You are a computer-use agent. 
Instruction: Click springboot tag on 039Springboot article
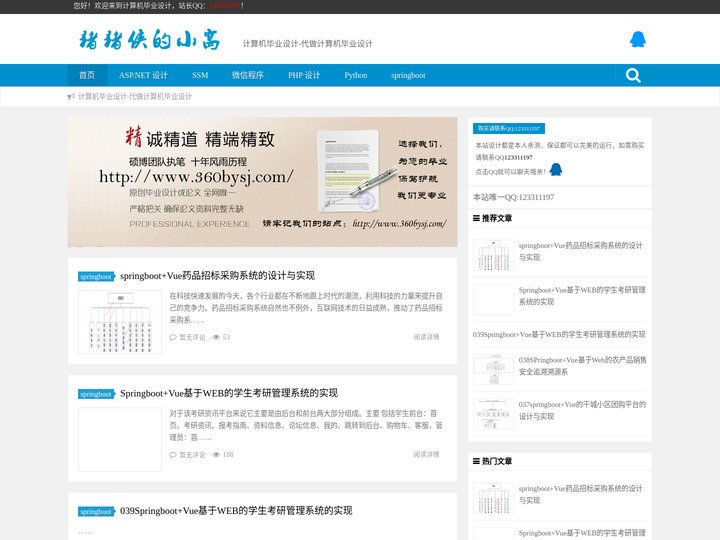96,512
